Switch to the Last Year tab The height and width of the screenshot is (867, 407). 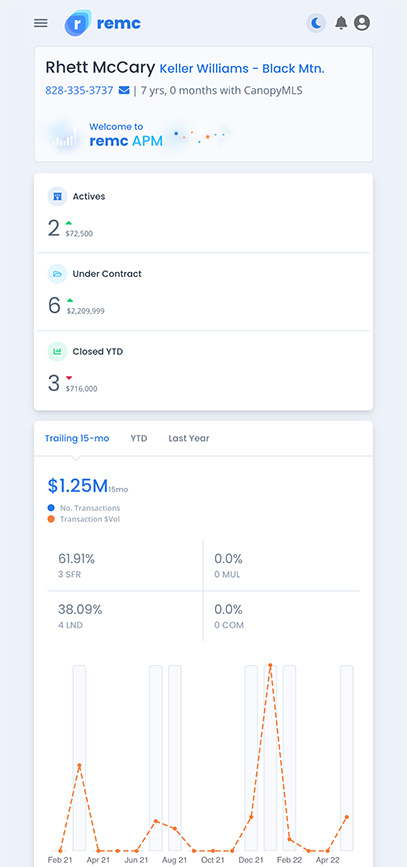point(189,438)
